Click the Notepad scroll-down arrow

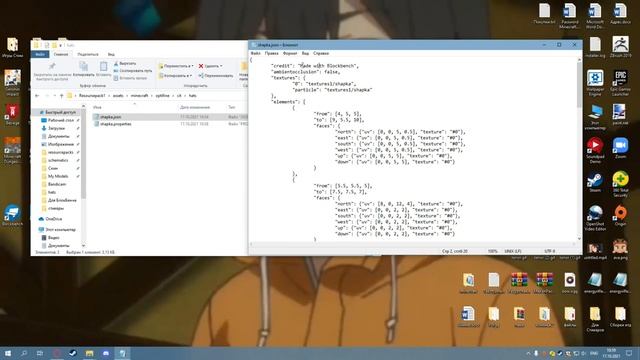(579, 239)
